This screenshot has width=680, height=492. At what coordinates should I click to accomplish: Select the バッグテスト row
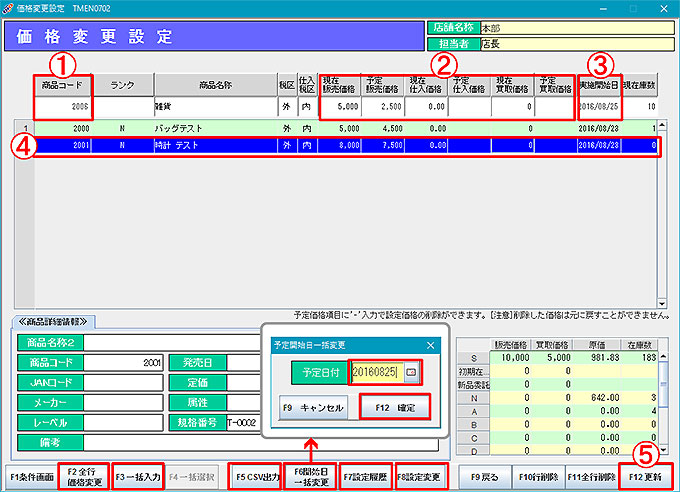click(x=346, y=128)
